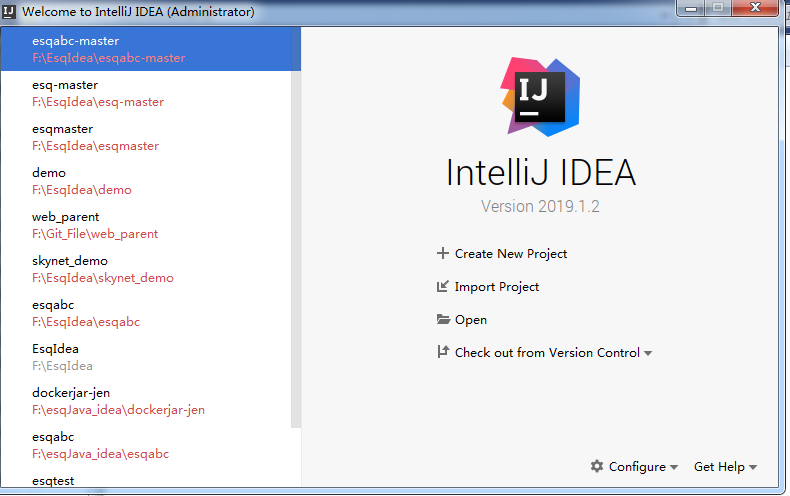Click the plus icon beside Create New Project

442,253
